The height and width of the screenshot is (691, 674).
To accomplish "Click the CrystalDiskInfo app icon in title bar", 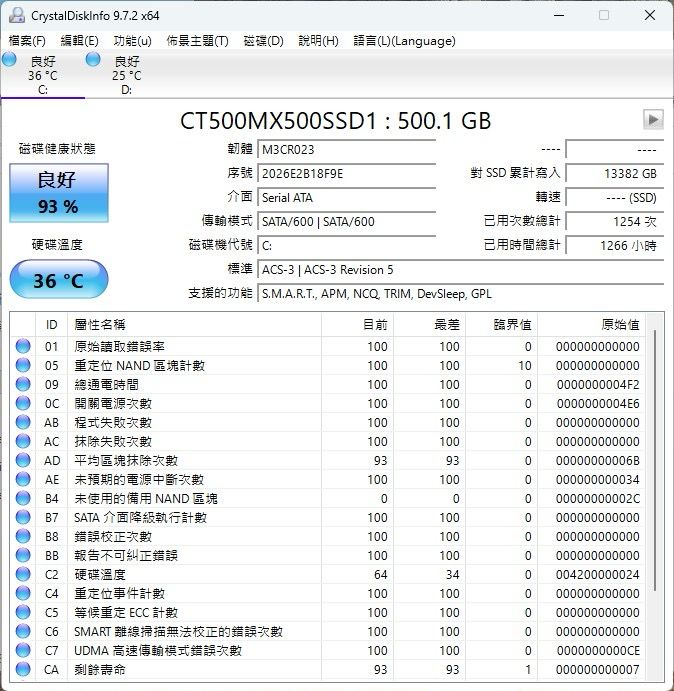I will pos(14,15).
